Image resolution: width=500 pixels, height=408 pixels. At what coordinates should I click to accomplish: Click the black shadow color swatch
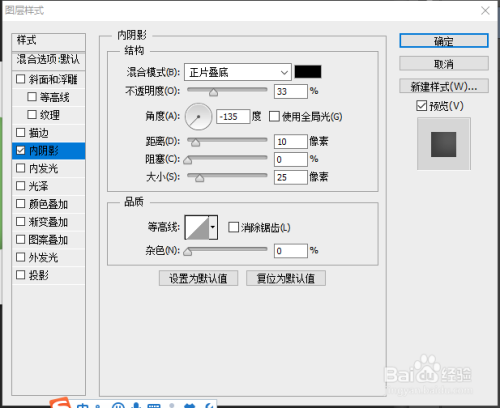point(308,72)
